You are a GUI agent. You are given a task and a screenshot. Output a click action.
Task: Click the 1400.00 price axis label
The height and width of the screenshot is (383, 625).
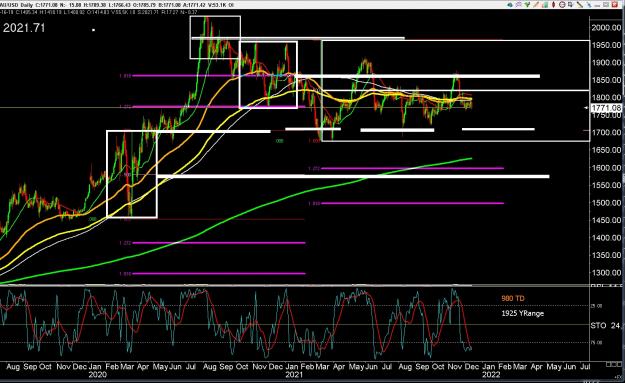[607, 238]
